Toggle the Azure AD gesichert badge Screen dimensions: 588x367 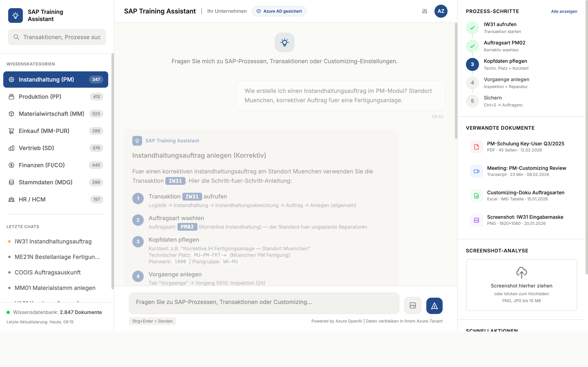point(279,11)
